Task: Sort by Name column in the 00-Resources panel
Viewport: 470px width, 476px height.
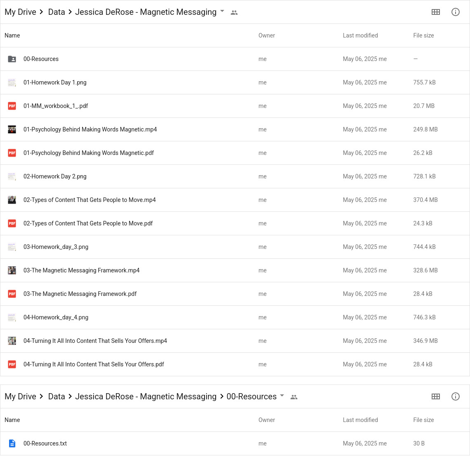Action: 12,420
